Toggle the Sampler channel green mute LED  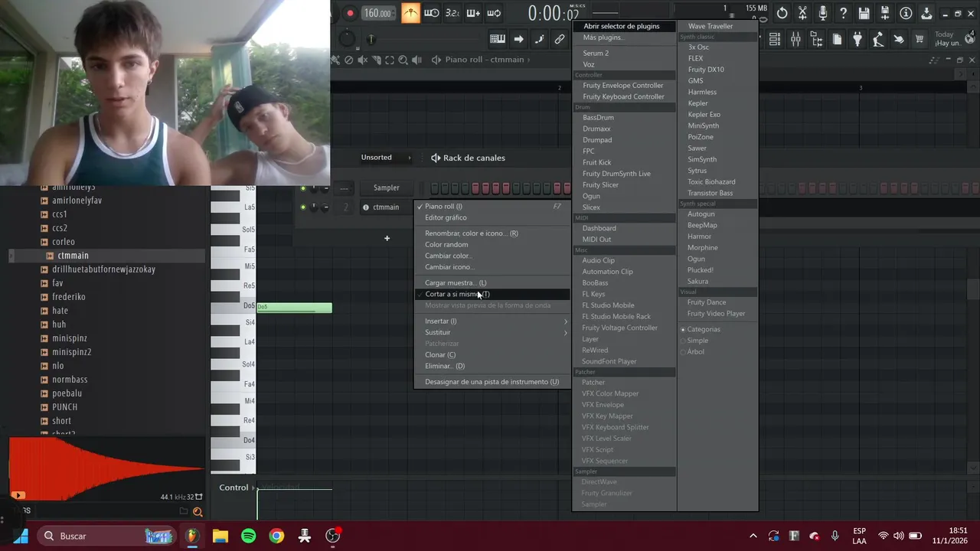tap(303, 188)
